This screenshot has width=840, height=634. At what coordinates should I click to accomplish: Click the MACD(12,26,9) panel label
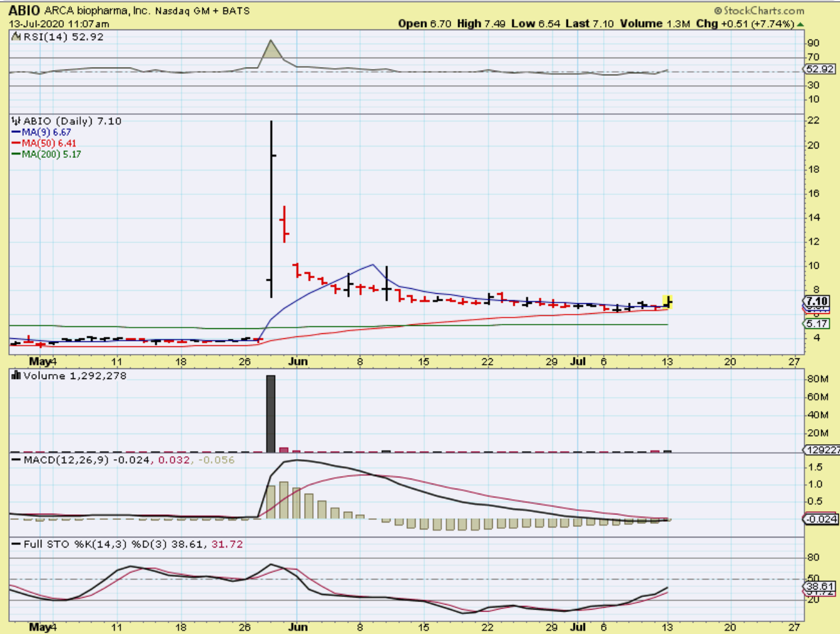tap(66, 460)
